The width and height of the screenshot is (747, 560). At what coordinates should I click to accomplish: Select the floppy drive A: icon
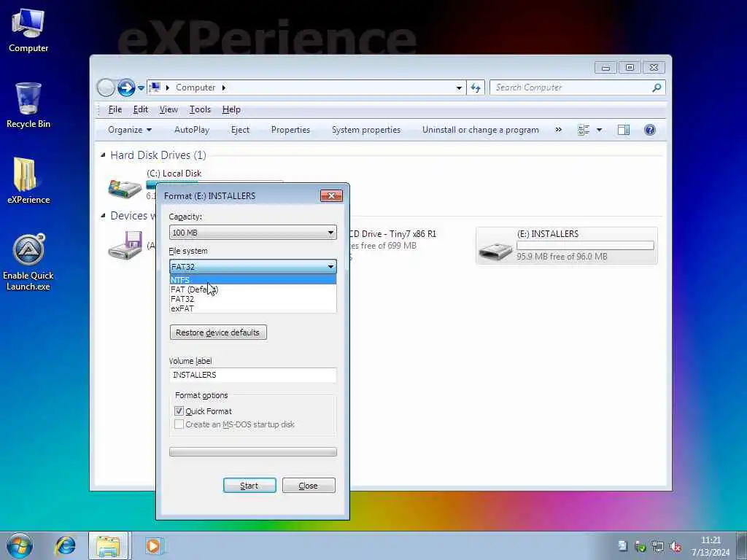[x=125, y=245]
